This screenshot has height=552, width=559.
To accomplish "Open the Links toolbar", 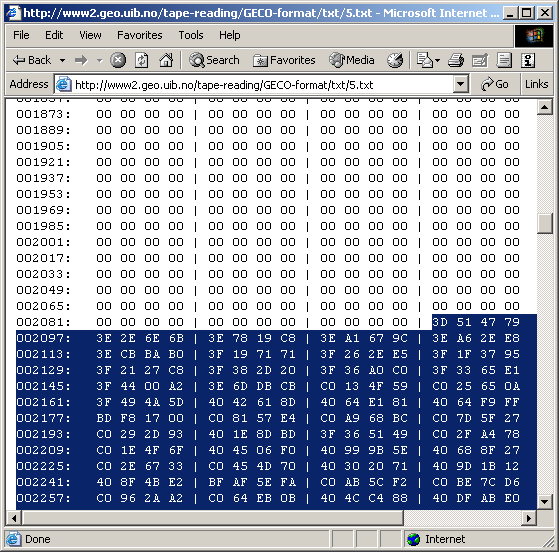I will pyautogui.click(x=536, y=85).
